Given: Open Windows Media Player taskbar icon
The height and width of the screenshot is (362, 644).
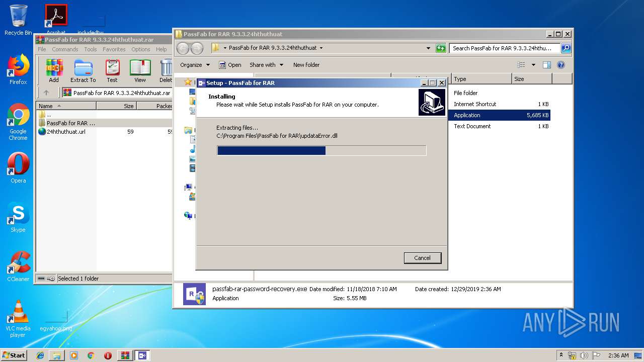Looking at the screenshot, I should 74,355.
